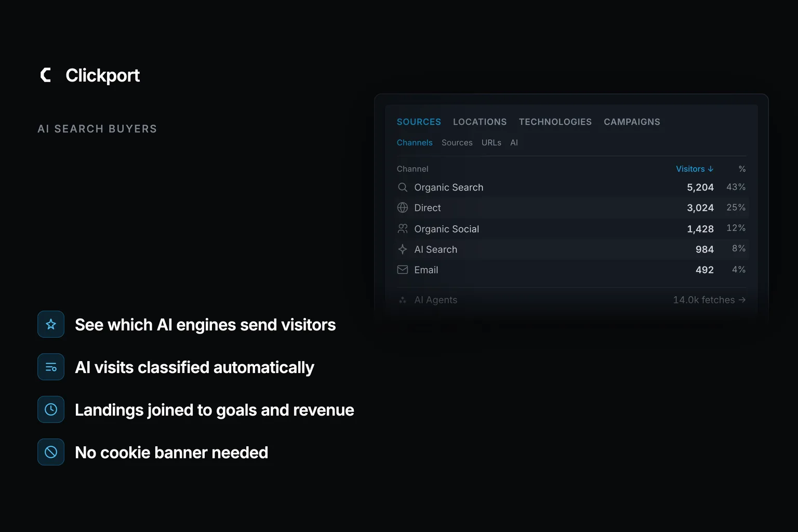Viewport: 798px width, 532px height.
Task: Open the CAMPAIGNS tab
Action: point(632,122)
